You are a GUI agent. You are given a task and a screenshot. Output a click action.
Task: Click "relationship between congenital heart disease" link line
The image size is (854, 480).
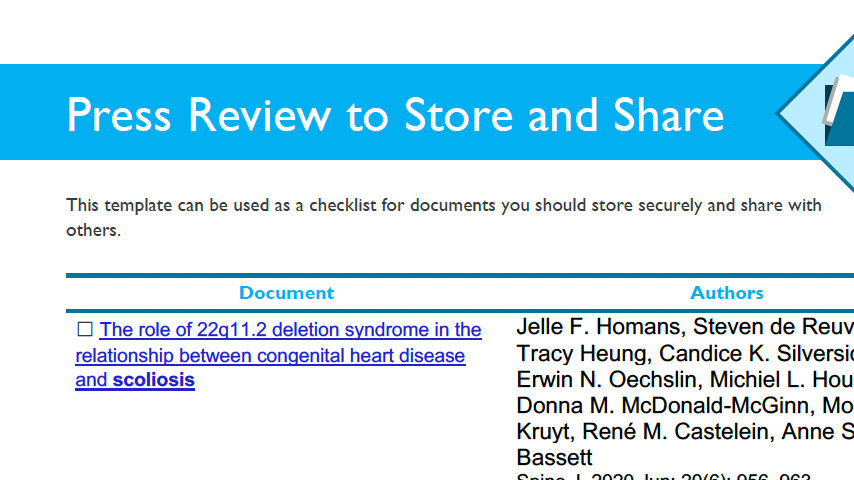pos(270,355)
